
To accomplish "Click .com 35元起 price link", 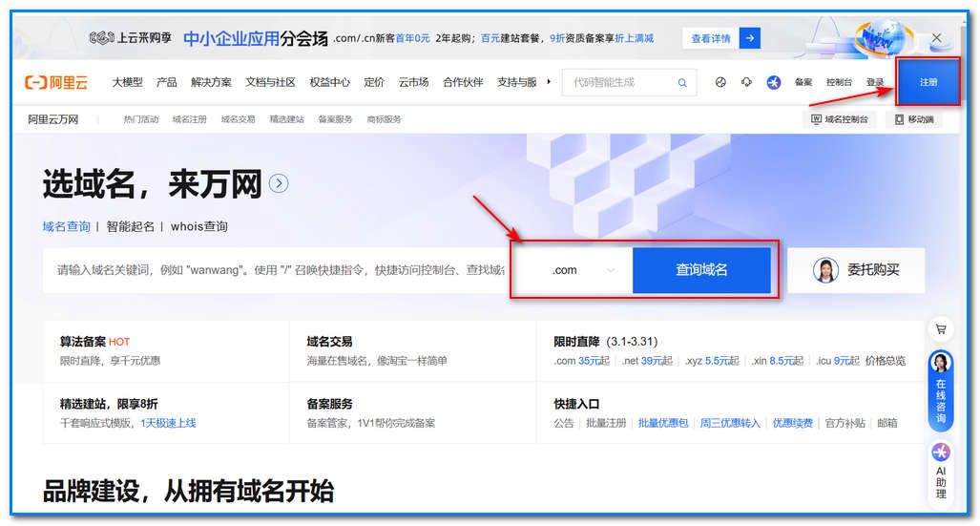I will click(581, 361).
